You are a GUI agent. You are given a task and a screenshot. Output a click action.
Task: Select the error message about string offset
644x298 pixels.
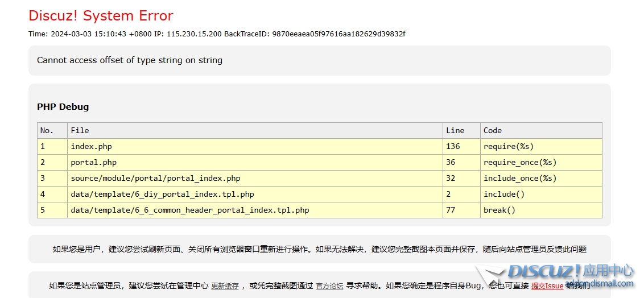coord(130,60)
